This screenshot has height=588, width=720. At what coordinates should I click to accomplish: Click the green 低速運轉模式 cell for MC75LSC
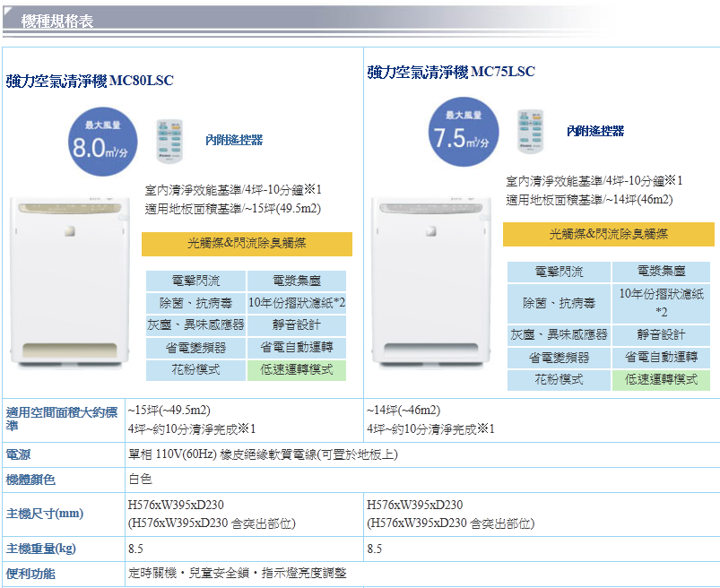click(x=660, y=379)
